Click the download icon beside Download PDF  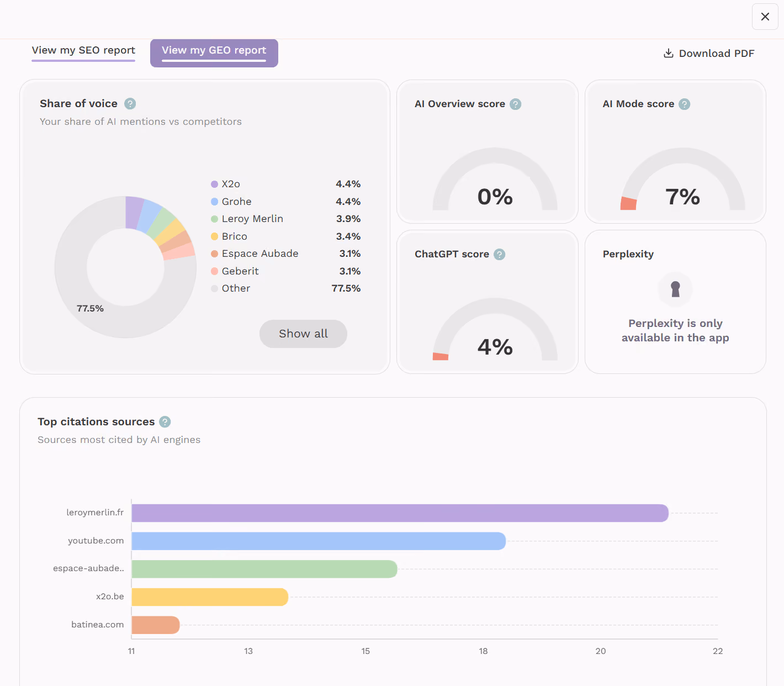click(x=668, y=53)
